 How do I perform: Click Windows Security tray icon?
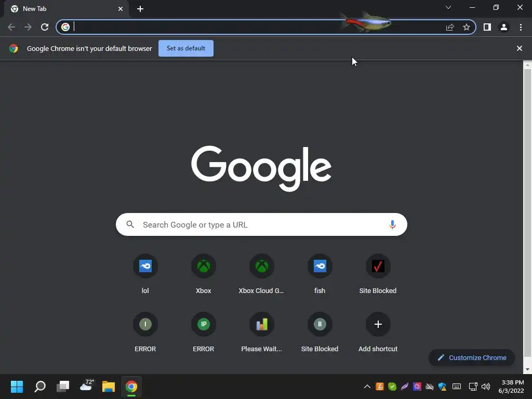click(x=443, y=387)
